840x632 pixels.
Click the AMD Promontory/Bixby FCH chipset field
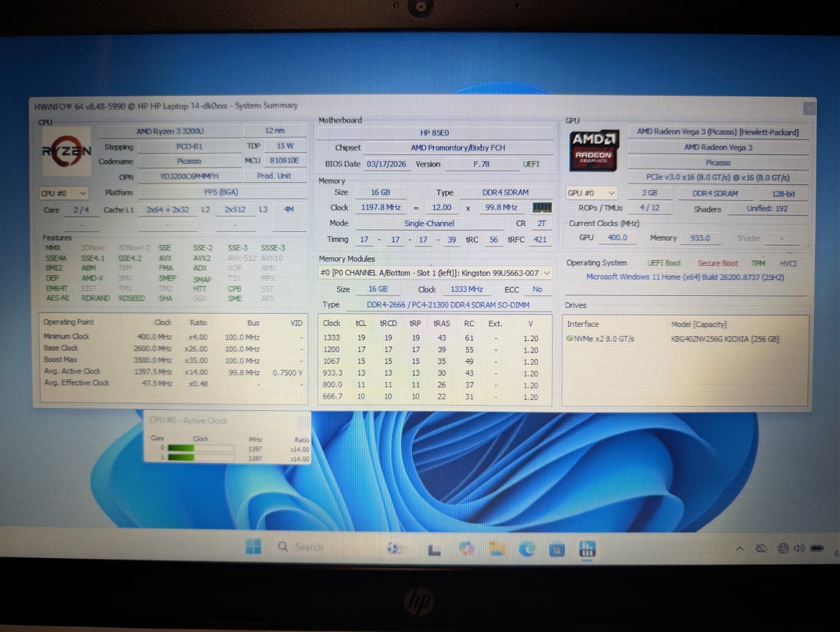pyautogui.click(x=458, y=148)
